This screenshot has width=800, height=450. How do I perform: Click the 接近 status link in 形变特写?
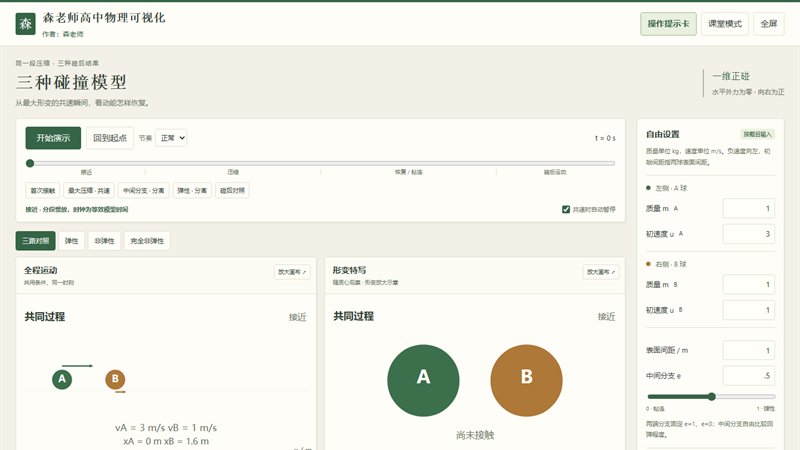[607, 316]
